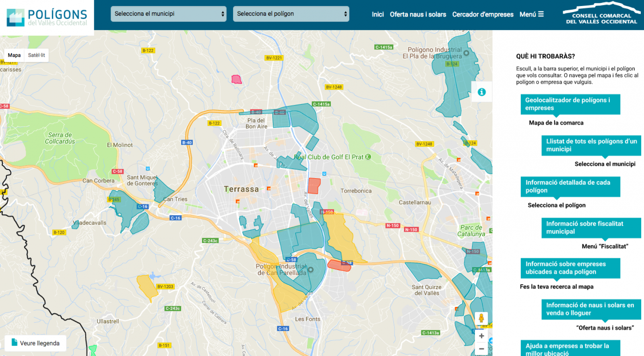Switch map to Satèl·lit view
Screen dimensions: 644x356
click(37, 55)
